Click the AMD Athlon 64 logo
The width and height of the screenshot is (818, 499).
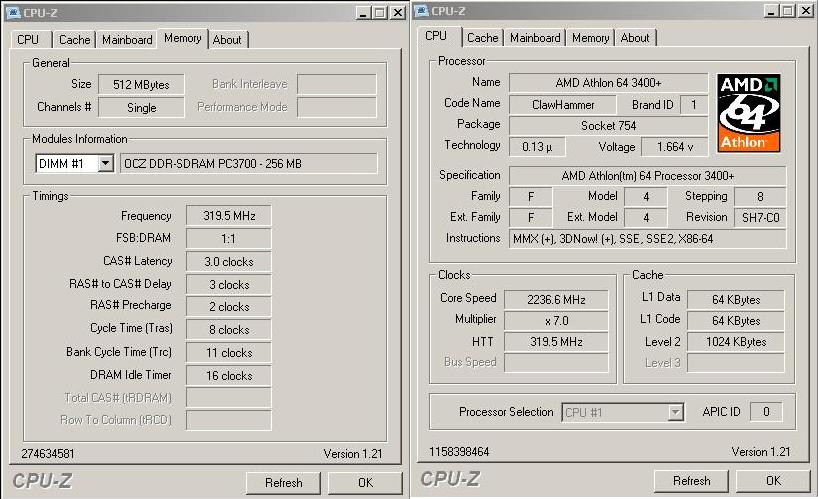pos(749,112)
